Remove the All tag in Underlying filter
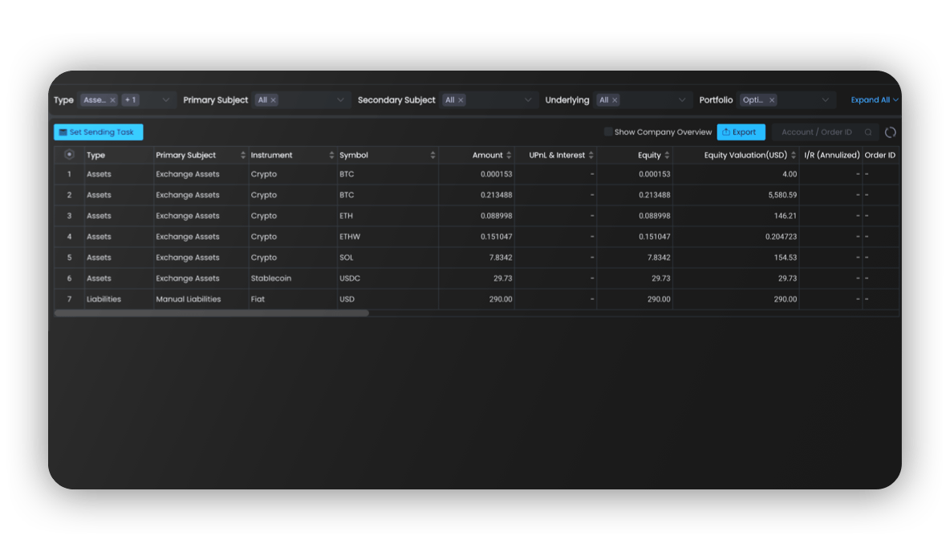 (x=615, y=100)
